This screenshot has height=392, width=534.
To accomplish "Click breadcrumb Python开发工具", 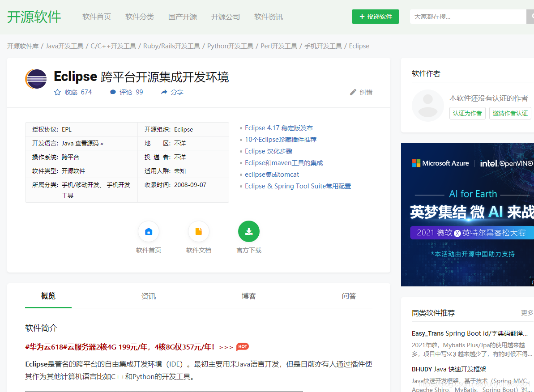I will [230, 46].
